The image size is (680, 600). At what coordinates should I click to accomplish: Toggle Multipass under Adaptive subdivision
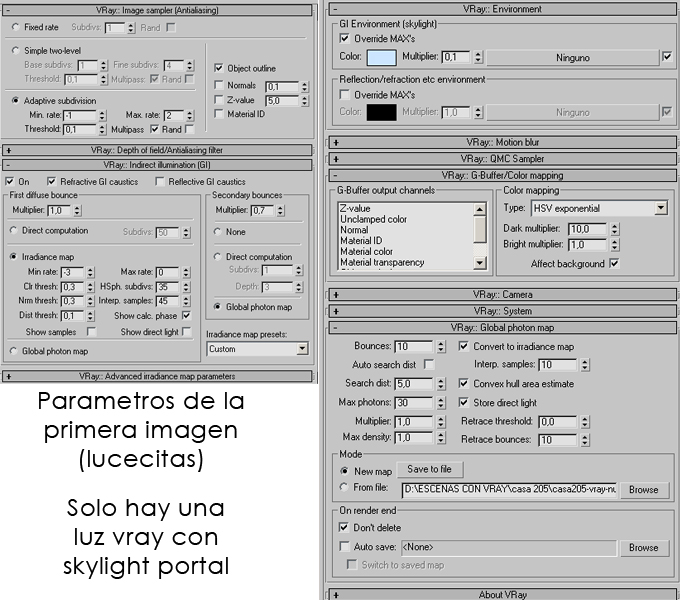tap(154, 129)
